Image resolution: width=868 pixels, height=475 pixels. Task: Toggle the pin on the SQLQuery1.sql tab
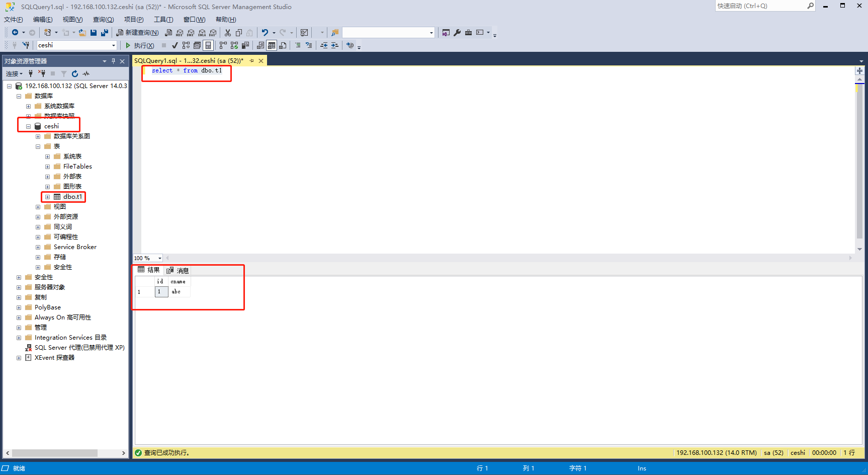coord(251,61)
